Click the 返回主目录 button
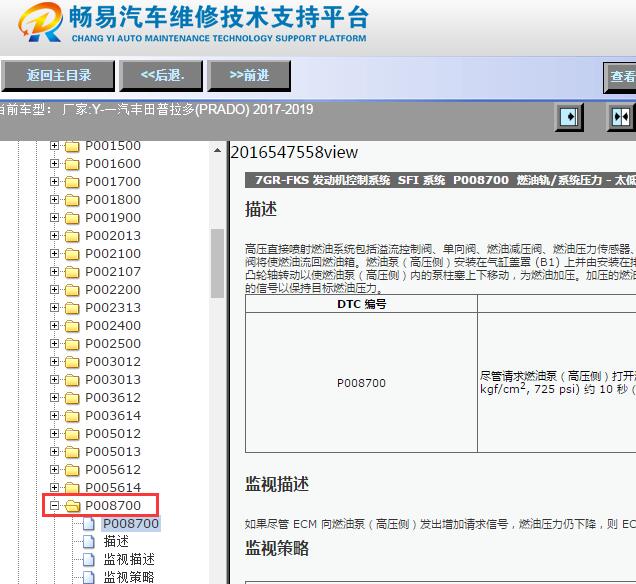Image resolution: width=636 pixels, height=584 pixels. tap(58, 75)
